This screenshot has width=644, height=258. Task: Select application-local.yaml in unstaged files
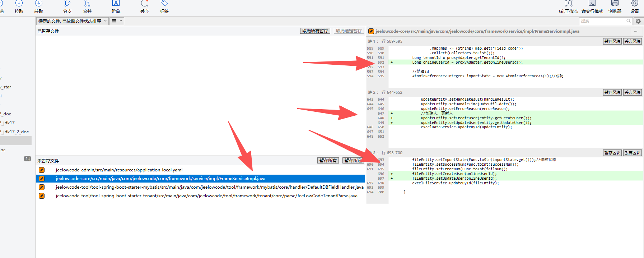tap(119, 170)
